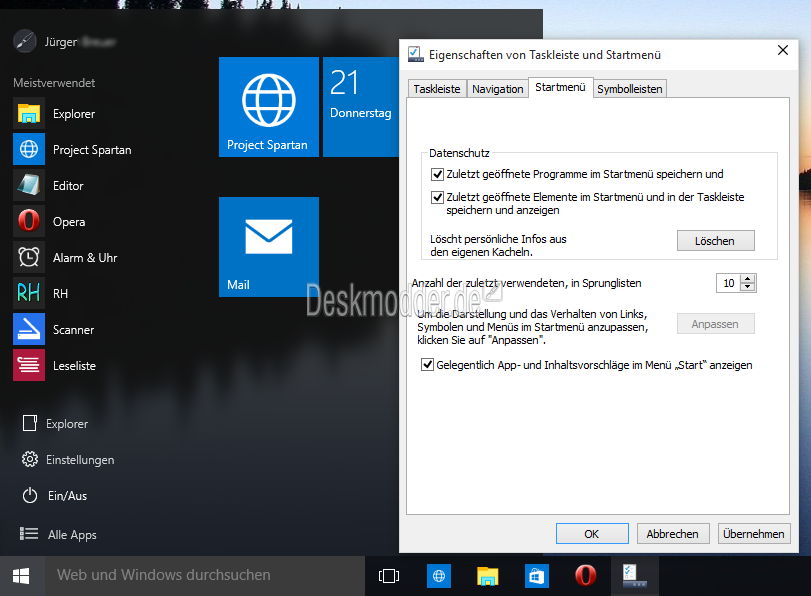This screenshot has width=811, height=596.
Task: Click the taskbar properties window icon in taskbar
Action: 634,576
